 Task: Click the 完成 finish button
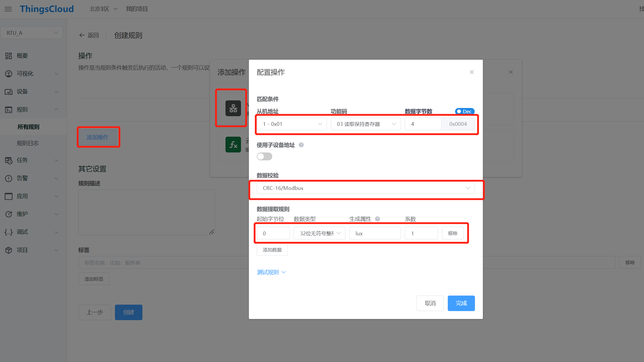point(461,303)
